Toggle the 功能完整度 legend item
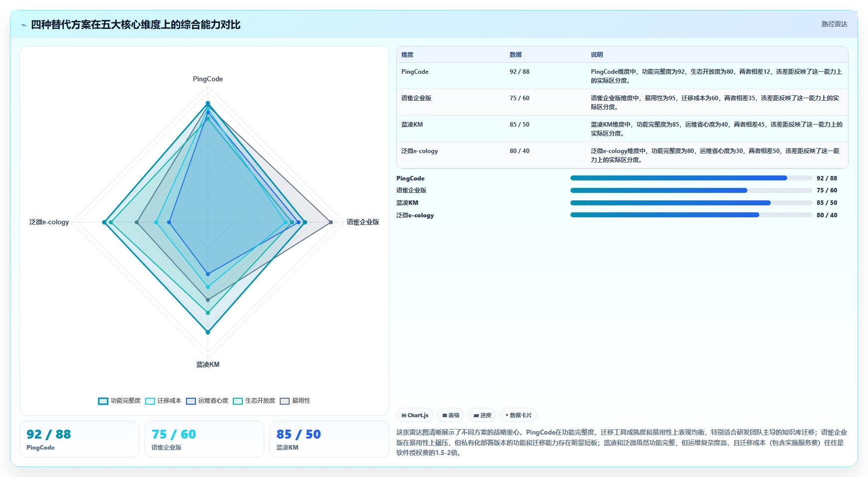The width and height of the screenshot is (868, 477). pyautogui.click(x=120, y=401)
